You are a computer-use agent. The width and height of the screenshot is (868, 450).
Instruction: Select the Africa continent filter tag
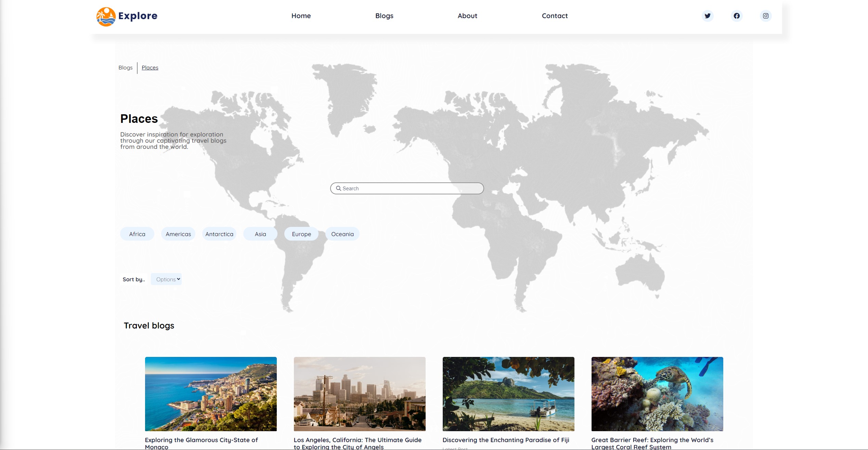coord(137,234)
